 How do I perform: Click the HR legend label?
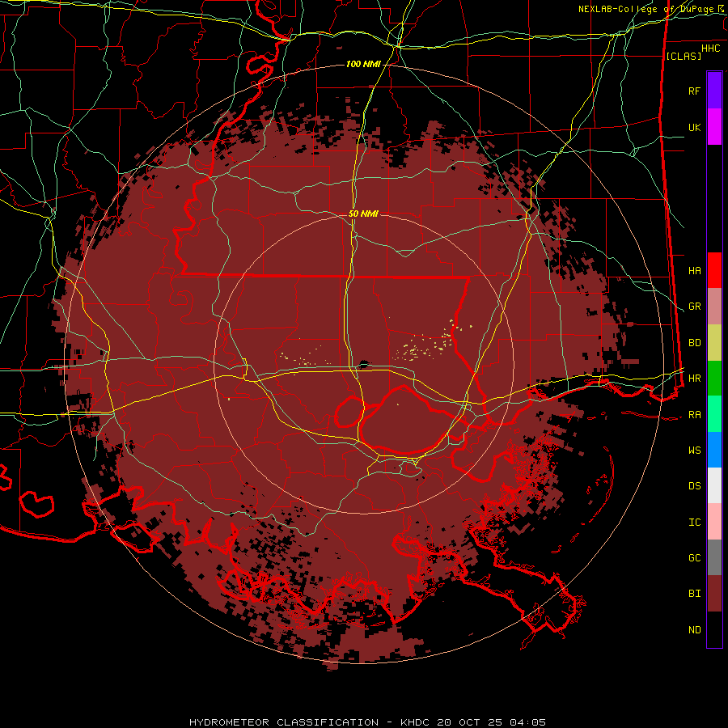(695, 379)
